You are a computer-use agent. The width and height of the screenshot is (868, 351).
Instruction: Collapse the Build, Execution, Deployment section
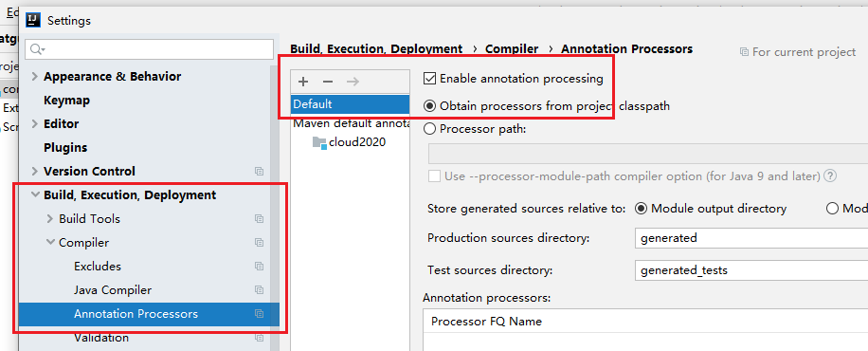(x=35, y=195)
